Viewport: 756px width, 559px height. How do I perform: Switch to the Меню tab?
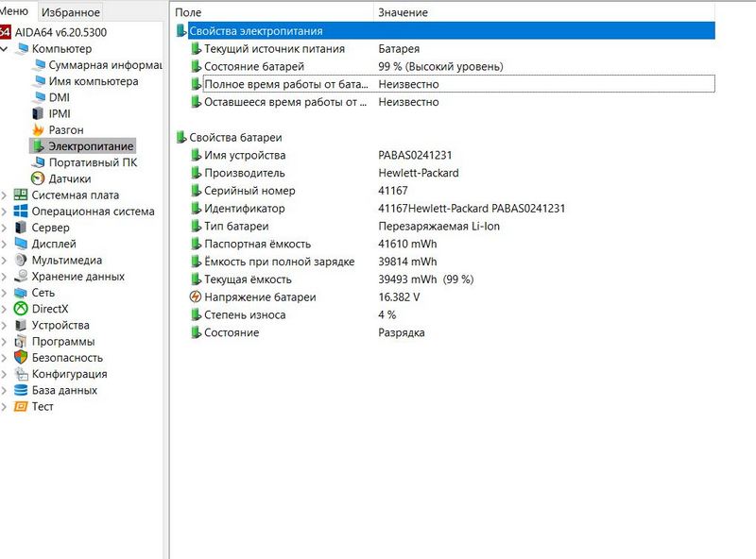[18, 11]
